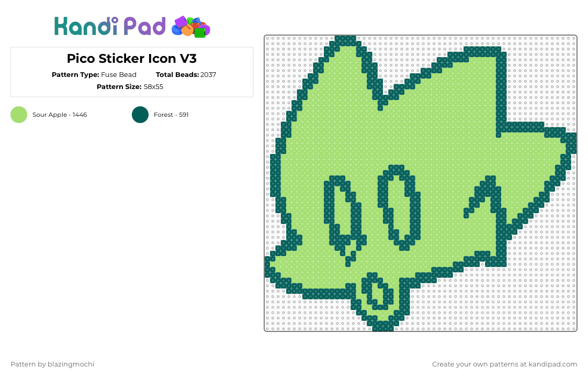Click the 'Pico Sticker Icon V3' title
Viewport: 588px width, 377px height.
[x=132, y=59]
